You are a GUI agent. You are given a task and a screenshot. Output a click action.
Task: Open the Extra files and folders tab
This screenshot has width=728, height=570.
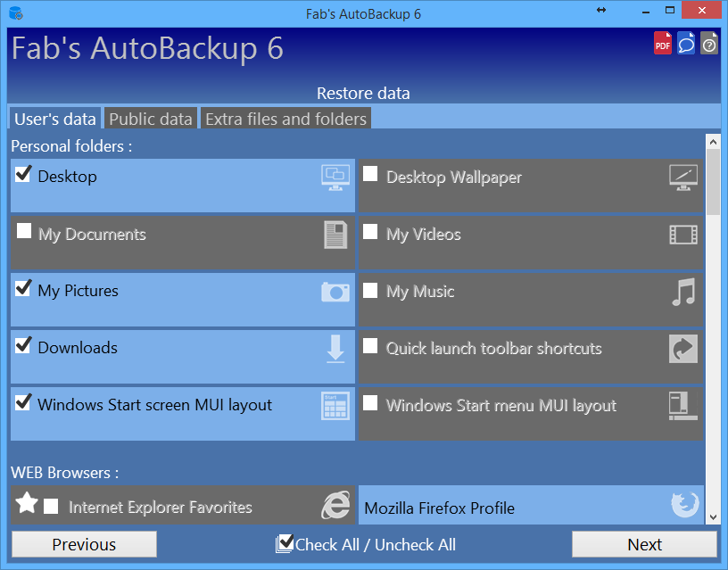pos(286,119)
